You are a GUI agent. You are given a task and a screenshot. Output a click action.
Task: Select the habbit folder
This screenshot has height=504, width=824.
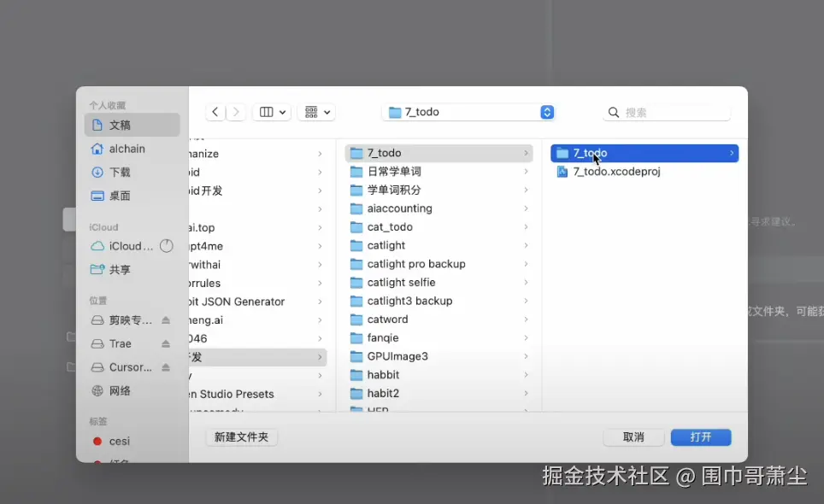(x=438, y=375)
